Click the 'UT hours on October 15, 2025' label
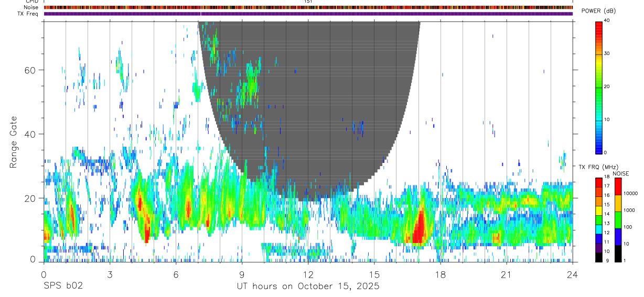This screenshot has height=297, width=644. (x=307, y=286)
